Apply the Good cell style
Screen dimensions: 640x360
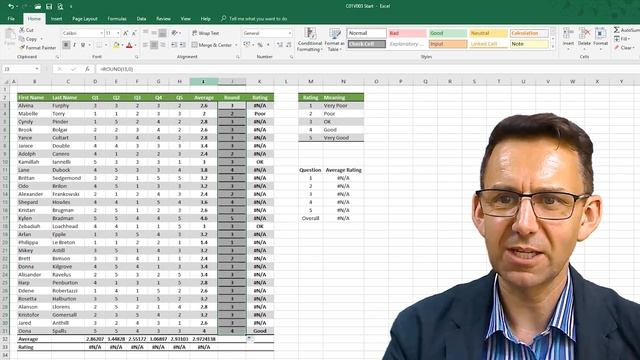point(448,33)
